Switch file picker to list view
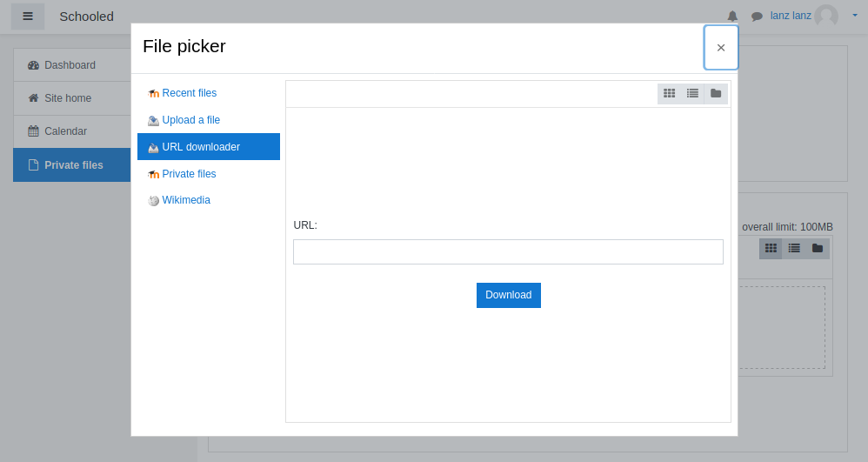This screenshot has width=868, height=462. pyautogui.click(x=692, y=94)
